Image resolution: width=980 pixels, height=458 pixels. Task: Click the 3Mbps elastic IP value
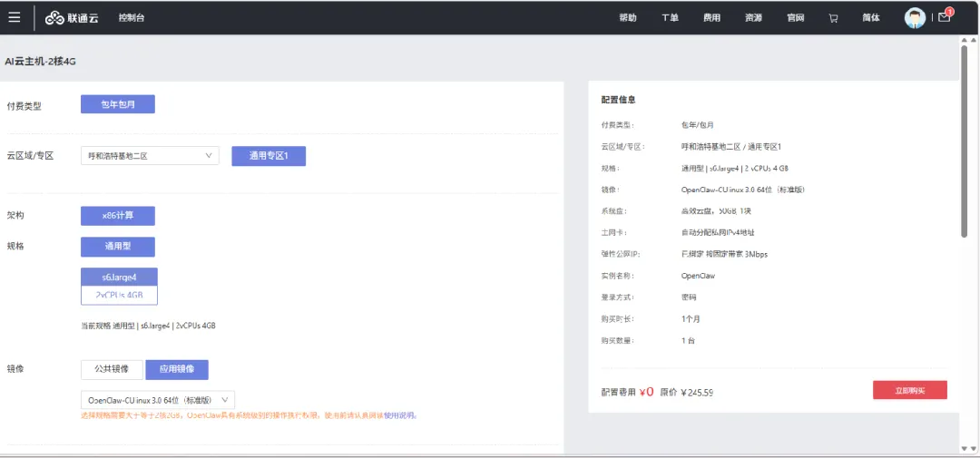(724, 254)
